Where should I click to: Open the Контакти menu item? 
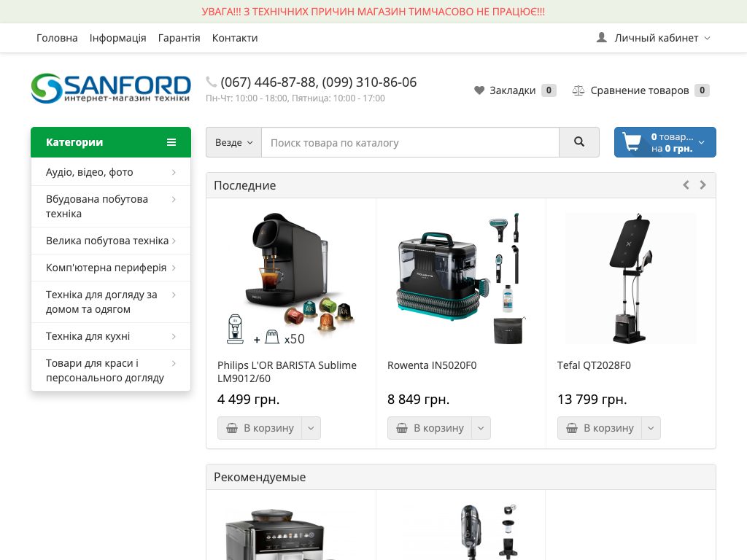point(235,38)
